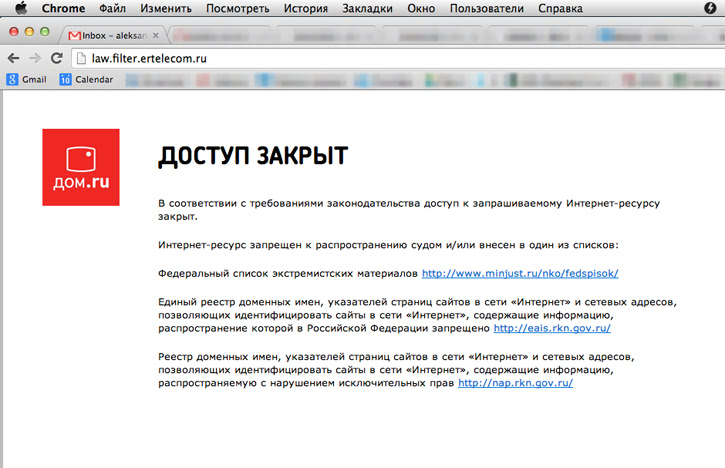The image size is (725, 468).
Task: Click the Gmail bookmark icon
Action: [12, 80]
